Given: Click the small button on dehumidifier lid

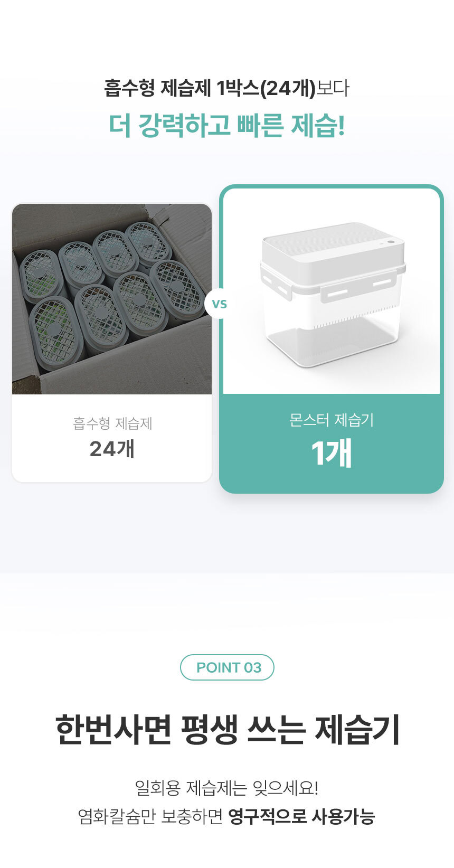Looking at the screenshot, I should tap(391, 242).
